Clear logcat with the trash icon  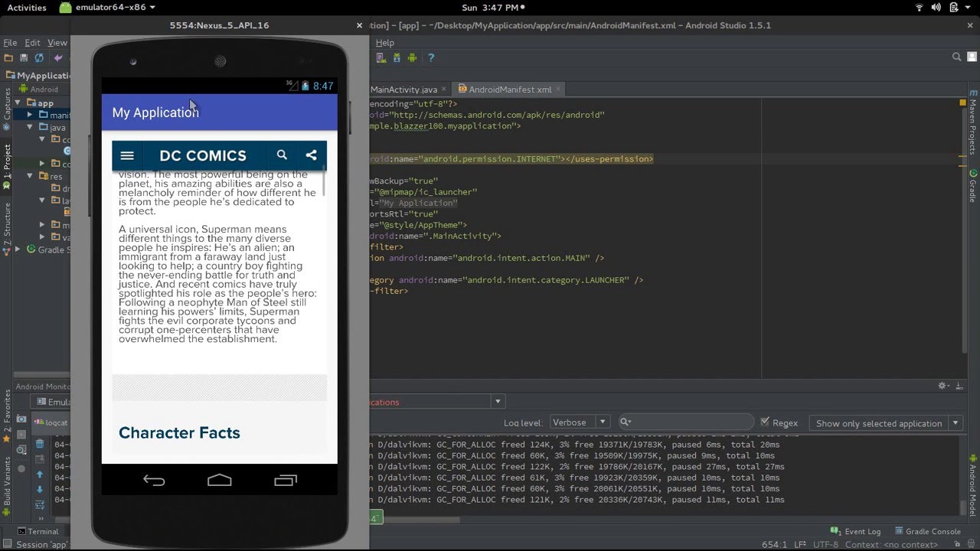click(x=40, y=444)
